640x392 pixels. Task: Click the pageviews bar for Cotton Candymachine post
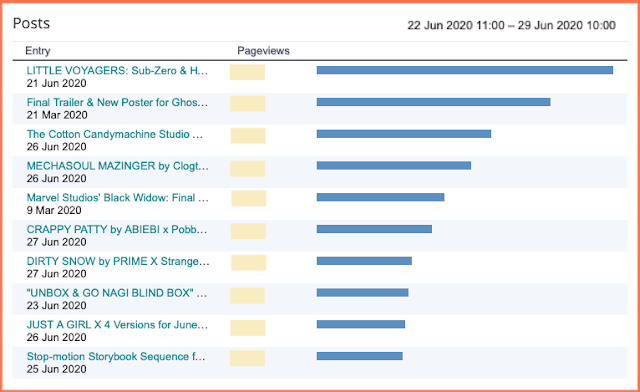[x=404, y=134]
